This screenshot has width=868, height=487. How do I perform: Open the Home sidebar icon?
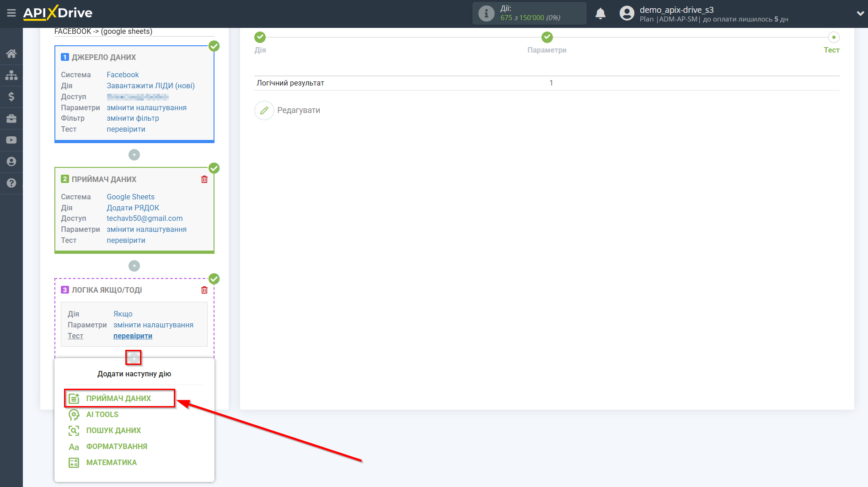pyautogui.click(x=11, y=54)
